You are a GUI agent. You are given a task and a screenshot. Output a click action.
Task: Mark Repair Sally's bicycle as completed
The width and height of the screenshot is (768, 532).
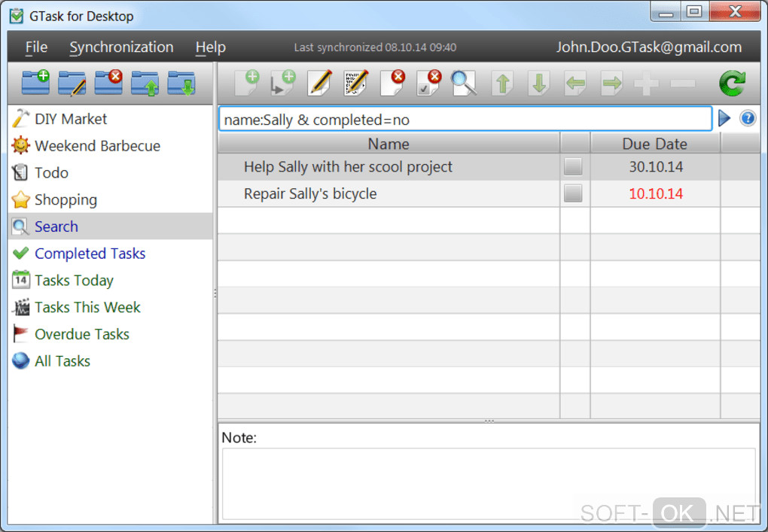(573, 193)
